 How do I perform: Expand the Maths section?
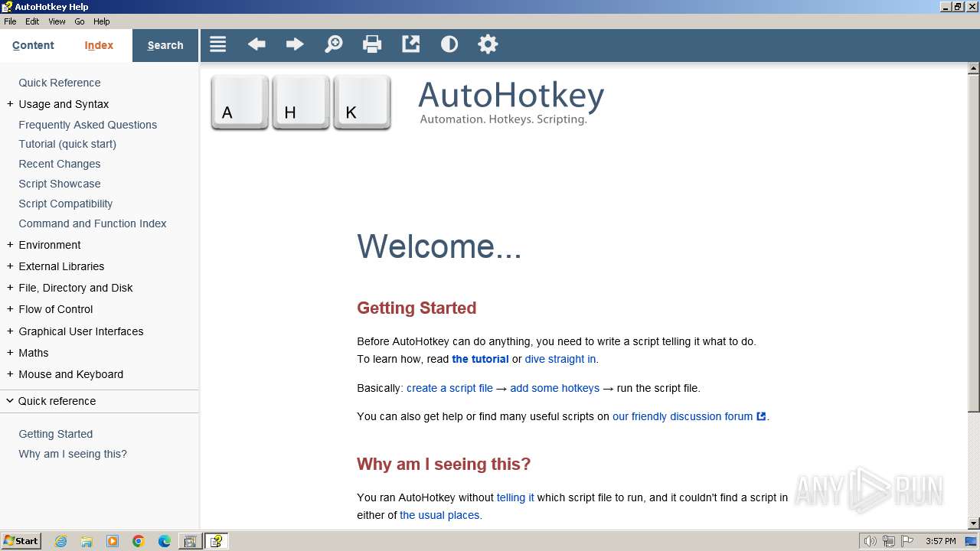[x=10, y=353]
